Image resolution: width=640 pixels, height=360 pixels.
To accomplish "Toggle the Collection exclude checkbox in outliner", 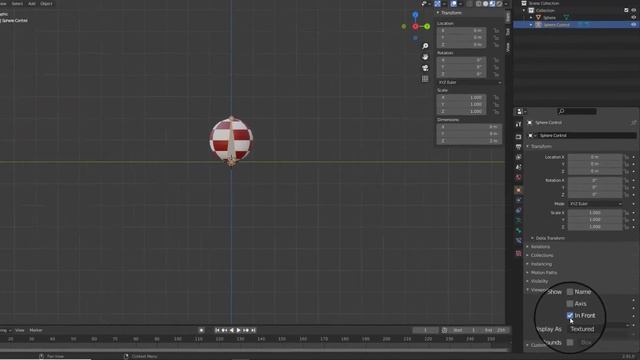I will tap(626, 11).
